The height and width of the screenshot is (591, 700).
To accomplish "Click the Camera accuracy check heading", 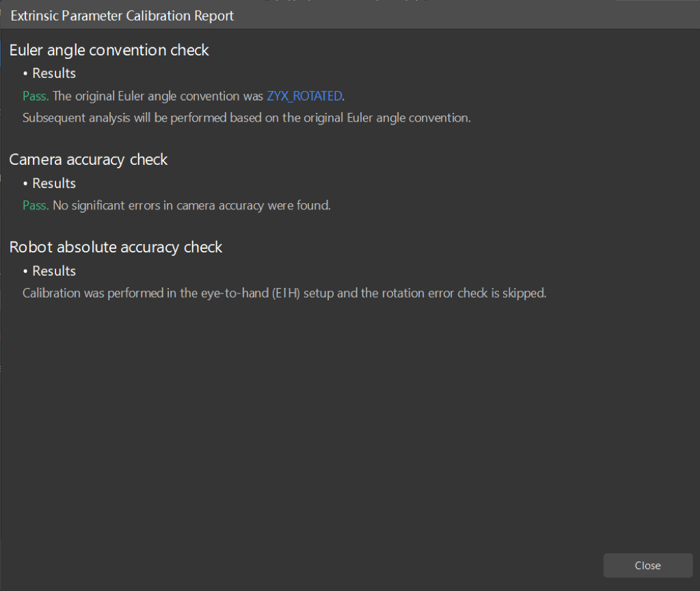I will point(88,159).
